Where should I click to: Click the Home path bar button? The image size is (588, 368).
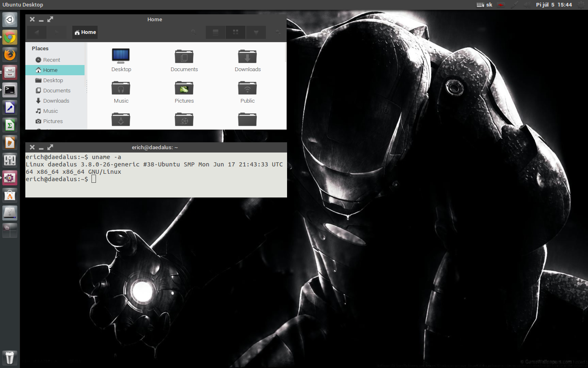[85, 32]
